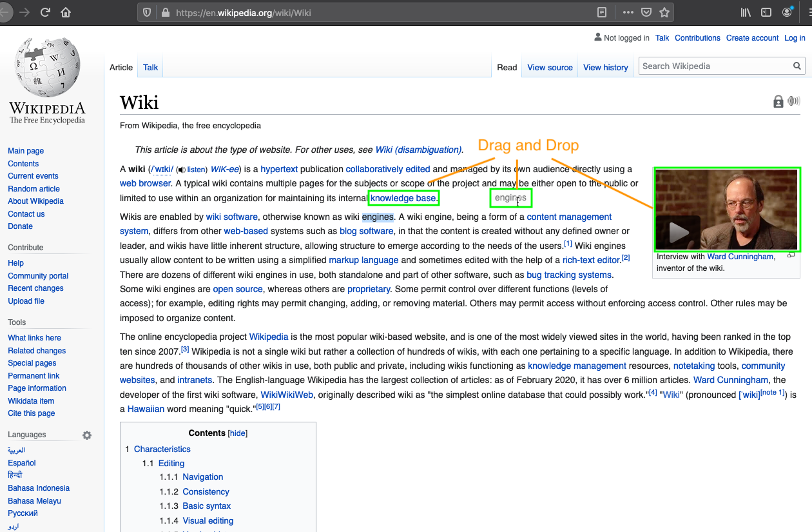The width and height of the screenshot is (812, 532).
Task: Open Firefox account avatar icon
Action: pos(787,12)
